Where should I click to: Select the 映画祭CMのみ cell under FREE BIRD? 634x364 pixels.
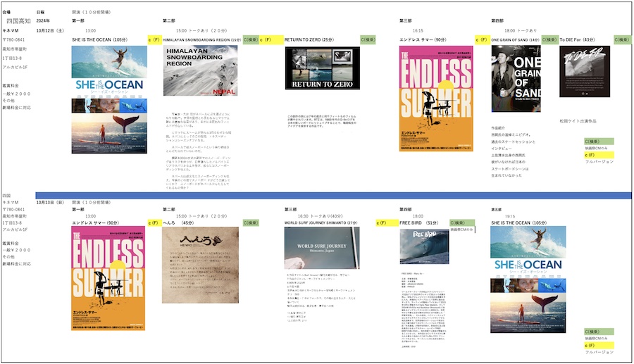click(x=461, y=230)
